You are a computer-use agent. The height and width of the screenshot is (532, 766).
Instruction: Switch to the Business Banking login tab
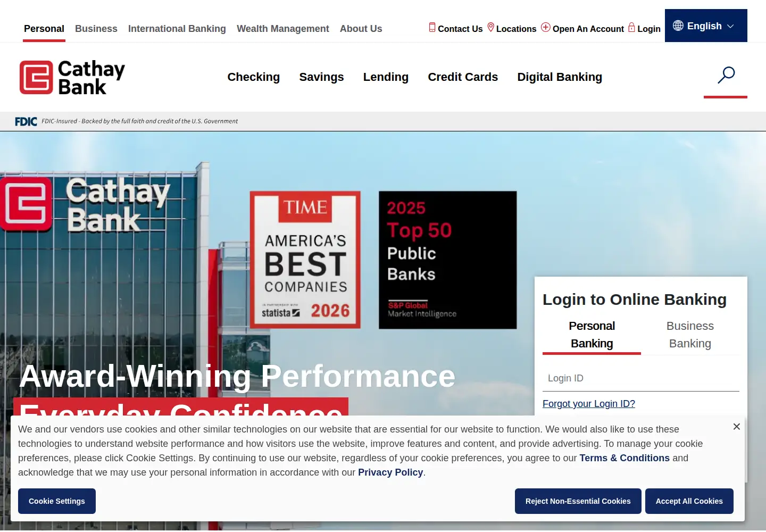click(690, 335)
